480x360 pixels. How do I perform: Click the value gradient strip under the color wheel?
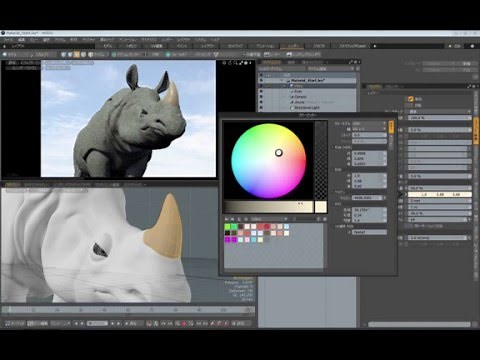(269, 207)
